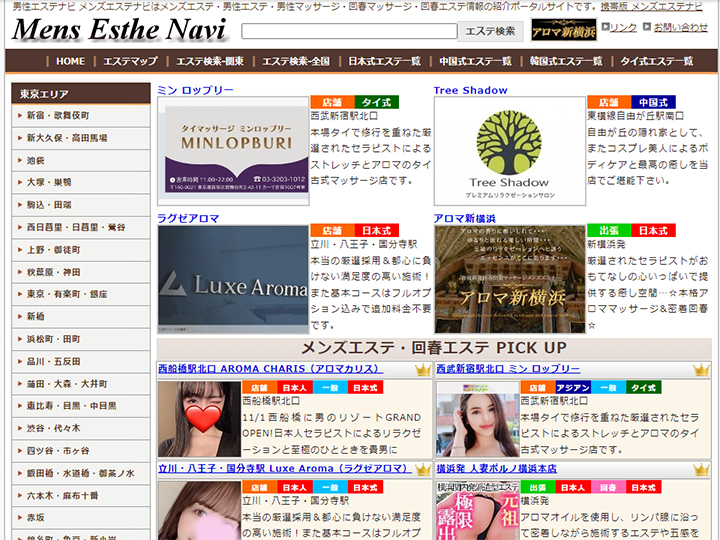Open 日本式エステ一覧 menu item

[384, 61]
